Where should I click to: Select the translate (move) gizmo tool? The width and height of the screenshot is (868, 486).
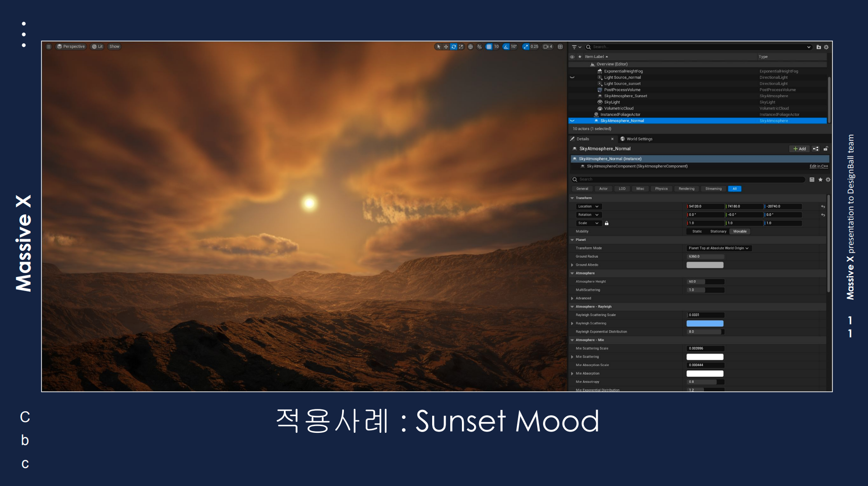coord(446,47)
